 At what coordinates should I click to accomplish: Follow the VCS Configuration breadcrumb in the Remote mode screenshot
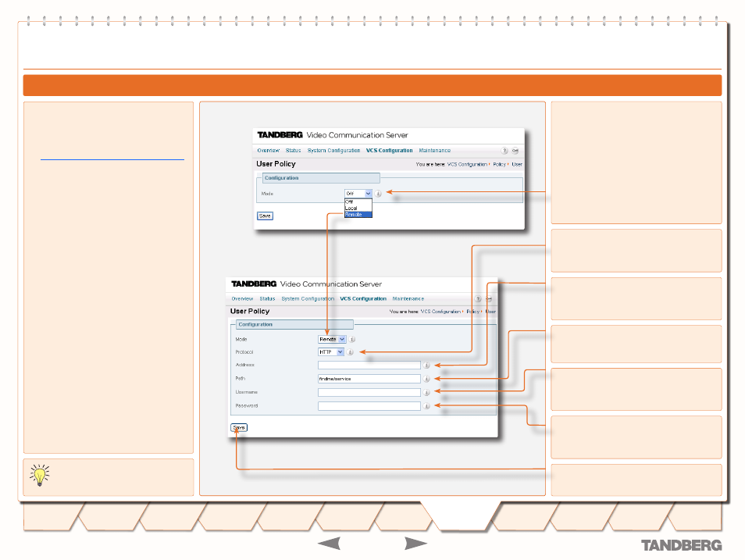click(x=440, y=312)
